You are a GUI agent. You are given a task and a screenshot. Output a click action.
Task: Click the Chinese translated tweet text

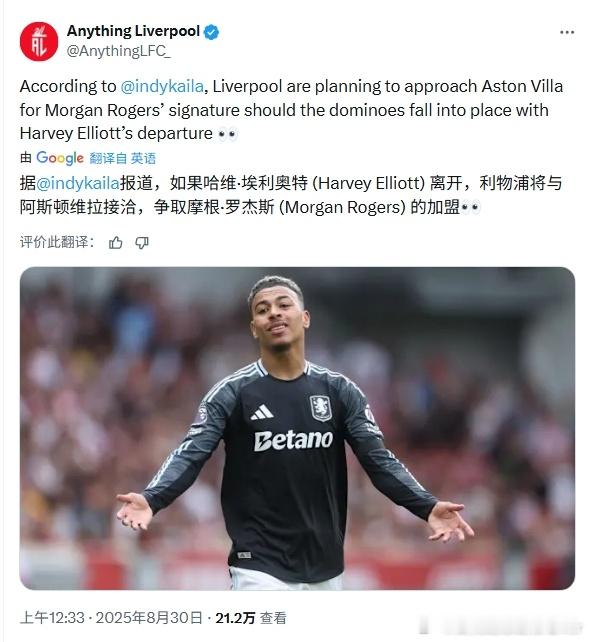pos(291,195)
